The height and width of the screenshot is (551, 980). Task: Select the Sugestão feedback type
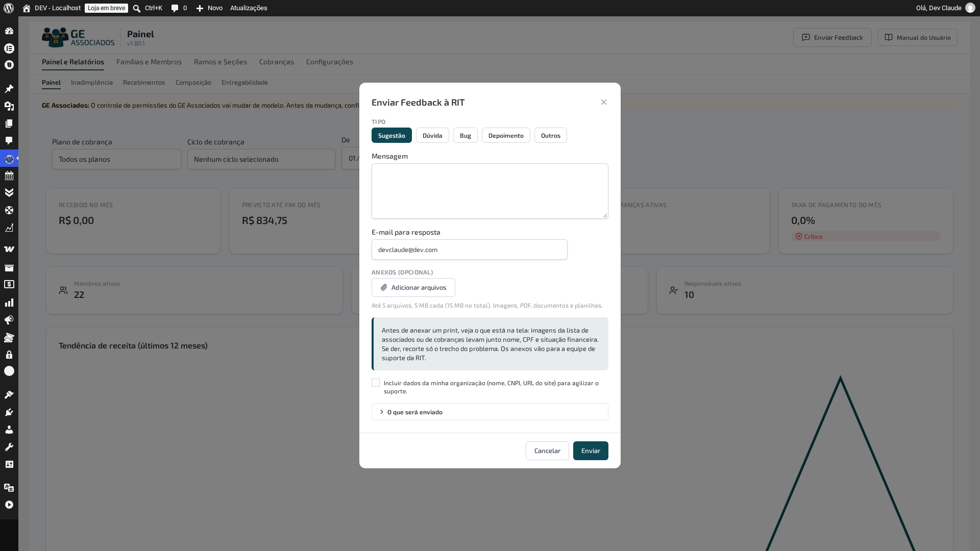(x=391, y=135)
